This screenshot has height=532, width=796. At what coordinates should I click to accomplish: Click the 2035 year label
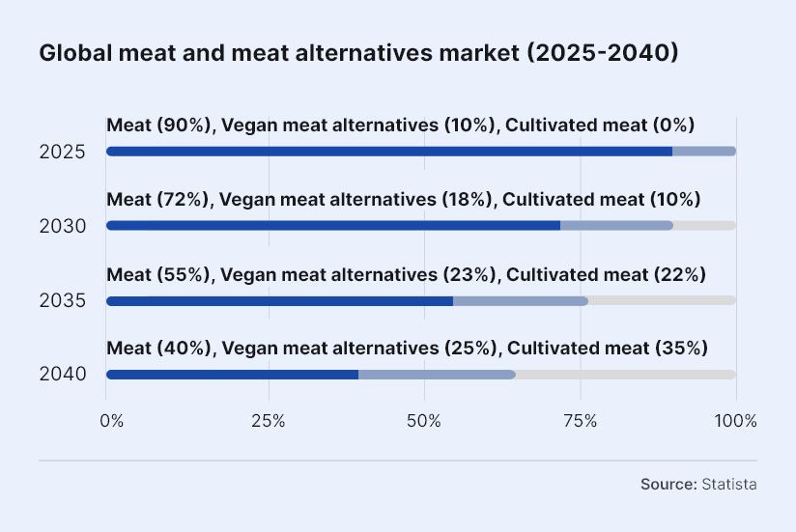tap(63, 301)
